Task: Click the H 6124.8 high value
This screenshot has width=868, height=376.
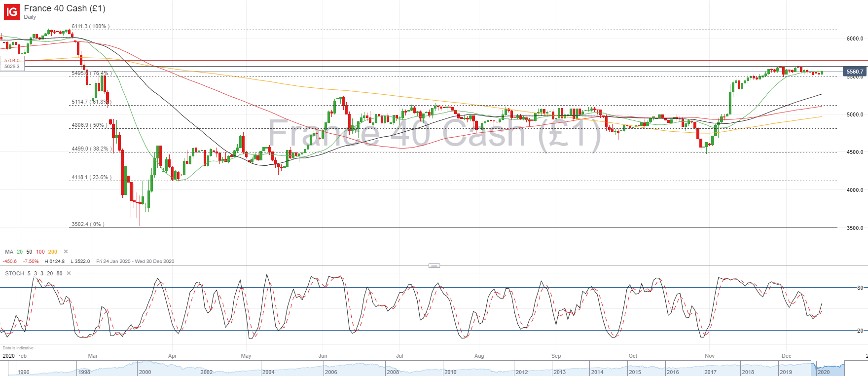Action: [55, 262]
